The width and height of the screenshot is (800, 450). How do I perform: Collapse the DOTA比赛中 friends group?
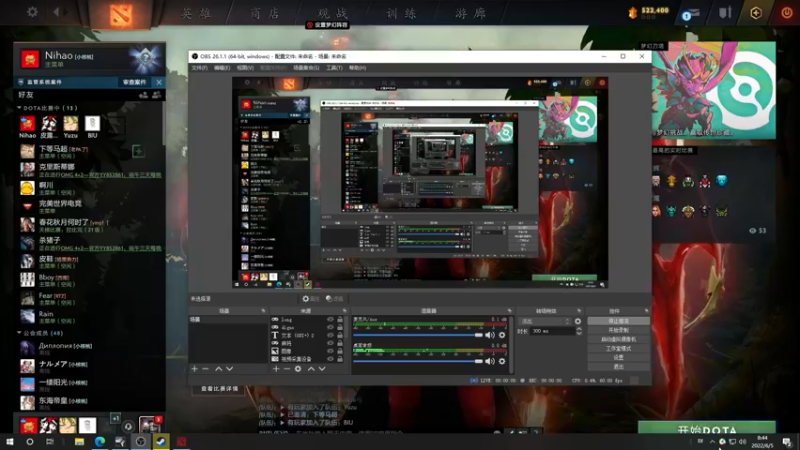pyautogui.click(x=19, y=108)
